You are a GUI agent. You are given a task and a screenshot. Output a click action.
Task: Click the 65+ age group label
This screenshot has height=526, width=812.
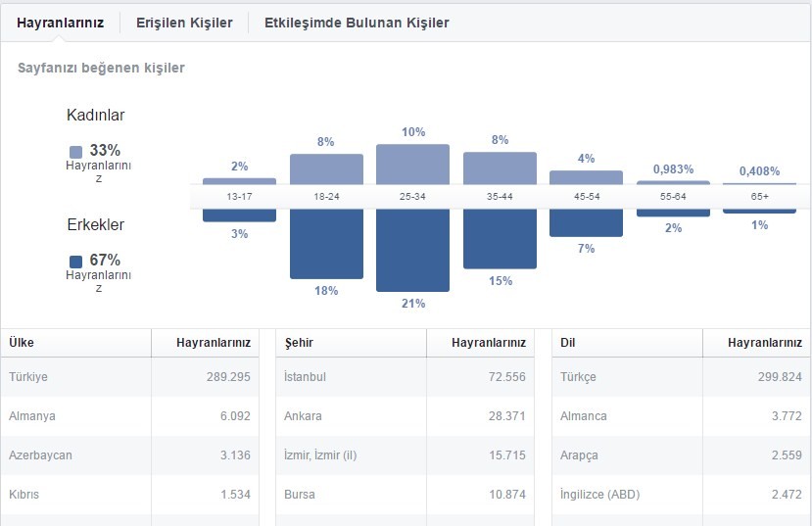[x=760, y=197]
